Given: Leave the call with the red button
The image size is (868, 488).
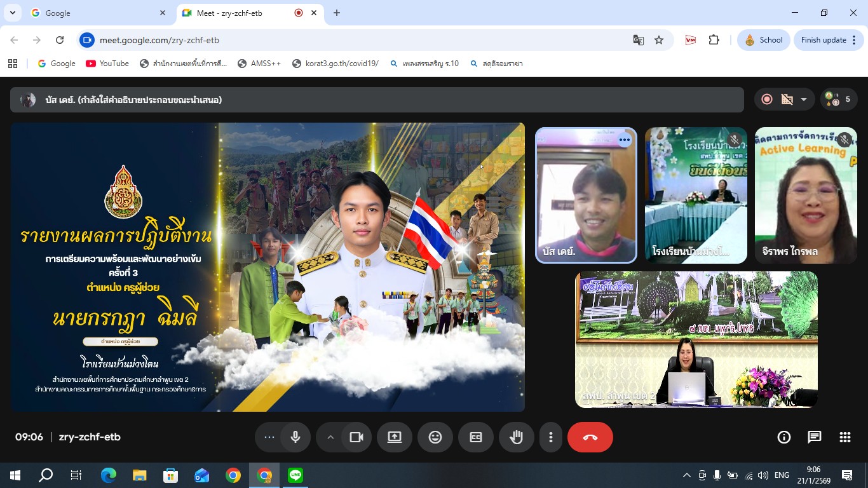Looking at the screenshot, I should tap(590, 437).
